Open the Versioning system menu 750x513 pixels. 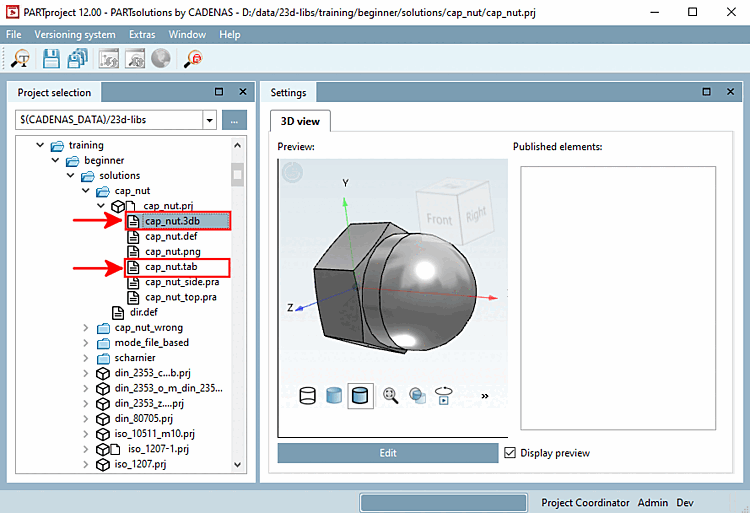point(75,34)
